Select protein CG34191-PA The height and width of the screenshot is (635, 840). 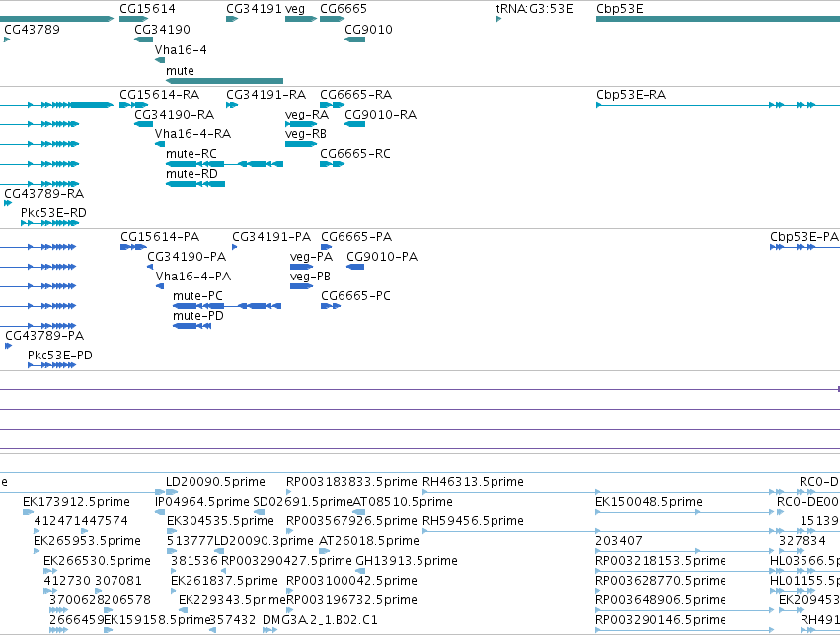271,237
